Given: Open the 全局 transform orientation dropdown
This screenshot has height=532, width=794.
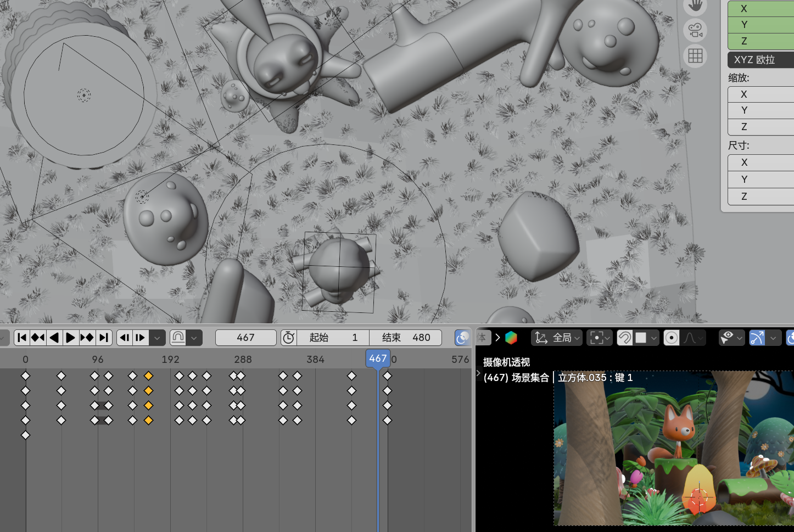Looking at the screenshot, I should pyautogui.click(x=557, y=338).
